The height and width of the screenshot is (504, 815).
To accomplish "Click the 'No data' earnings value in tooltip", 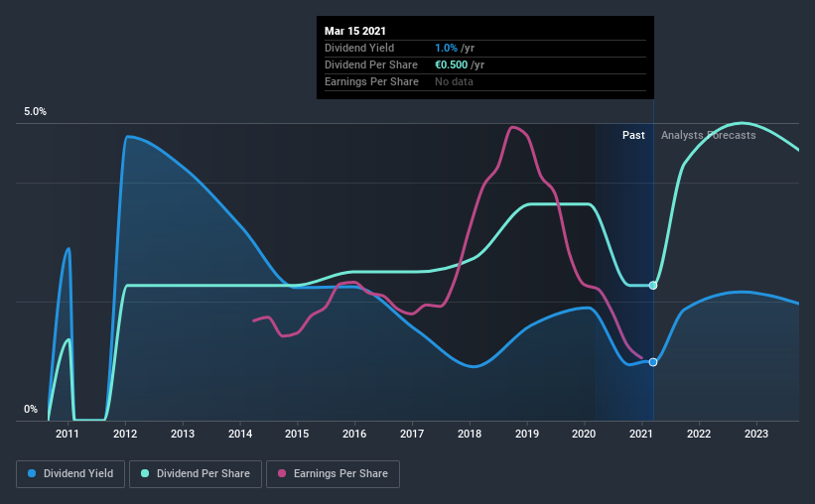I will [x=454, y=81].
